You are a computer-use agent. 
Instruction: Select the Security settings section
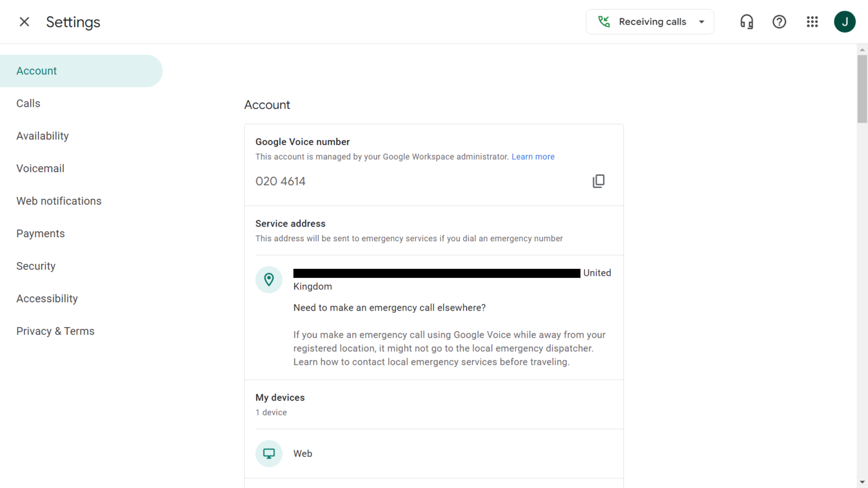pyautogui.click(x=36, y=266)
